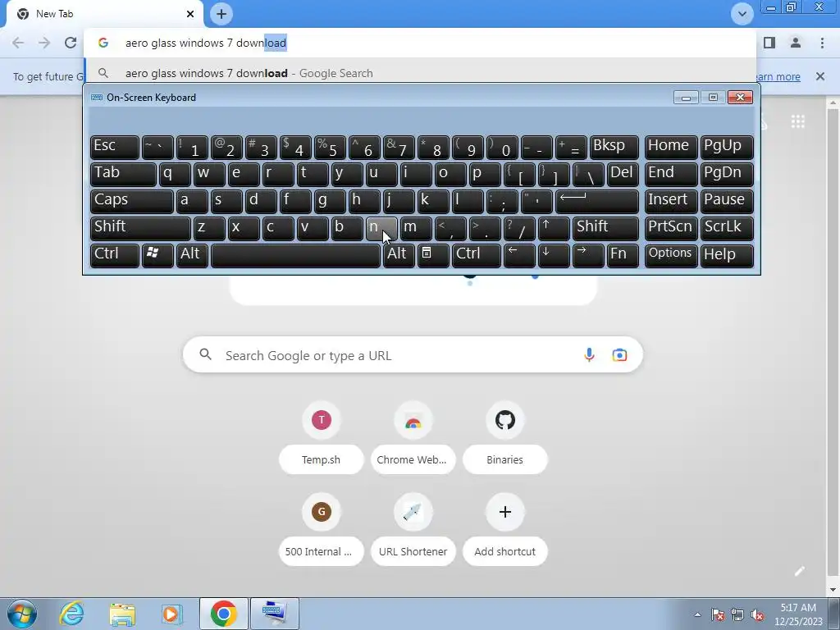Toggle the ScrLk key

(x=727, y=228)
